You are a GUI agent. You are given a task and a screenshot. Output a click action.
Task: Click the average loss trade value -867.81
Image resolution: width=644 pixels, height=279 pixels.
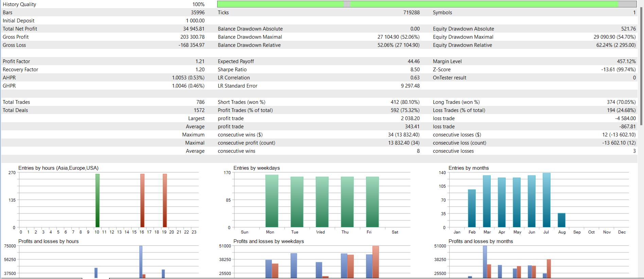pyautogui.click(x=627, y=127)
